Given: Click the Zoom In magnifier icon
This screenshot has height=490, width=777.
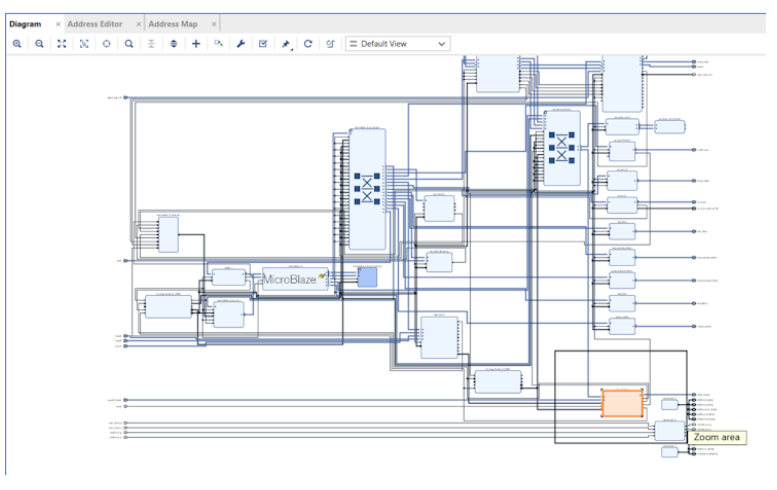Looking at the screenshot, I should coord(17,44).
